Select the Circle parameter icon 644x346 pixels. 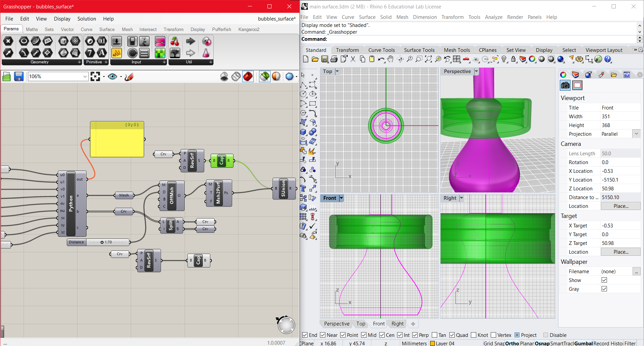[24, 41]
